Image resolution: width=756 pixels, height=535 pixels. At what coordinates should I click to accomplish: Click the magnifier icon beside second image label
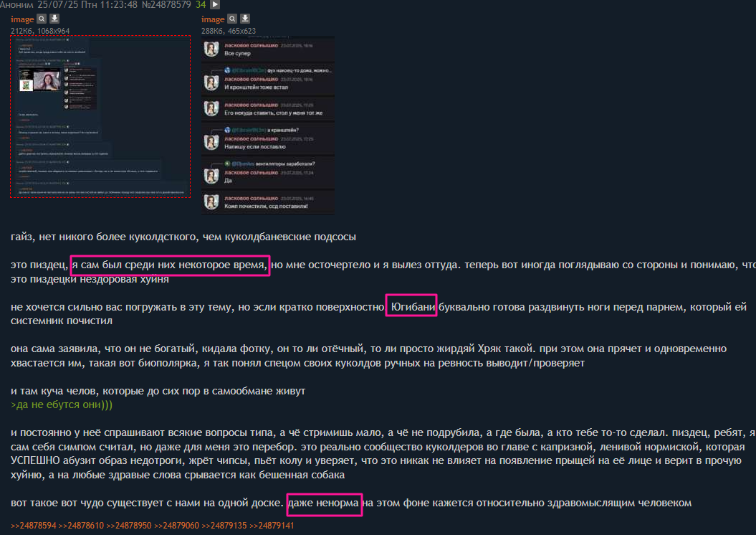pos(232,19)
